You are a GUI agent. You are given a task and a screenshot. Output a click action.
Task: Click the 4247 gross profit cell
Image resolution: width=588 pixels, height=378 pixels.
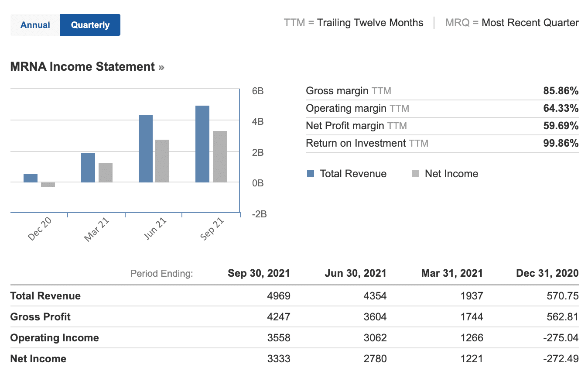[279, 317]
